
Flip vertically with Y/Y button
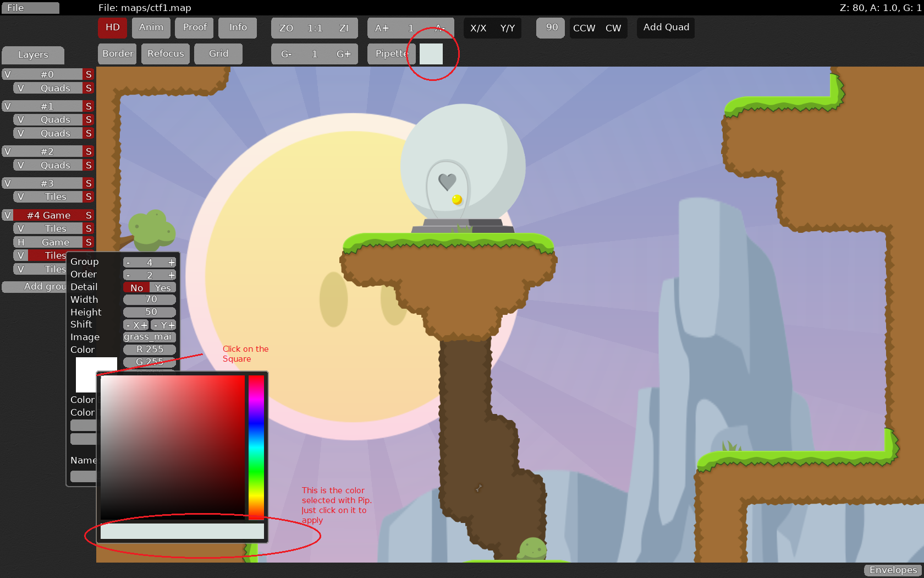pos(508,28)
